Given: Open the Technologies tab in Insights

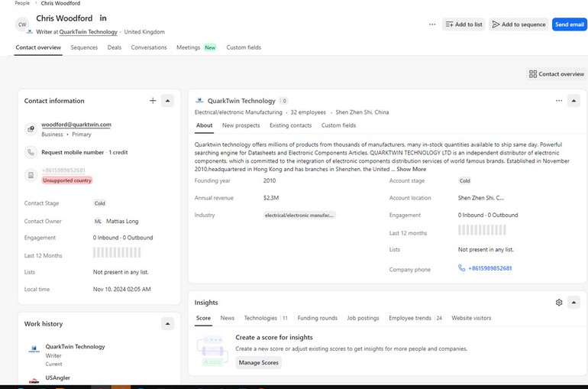Looking at the screenshot, I should tap(261, 318).
